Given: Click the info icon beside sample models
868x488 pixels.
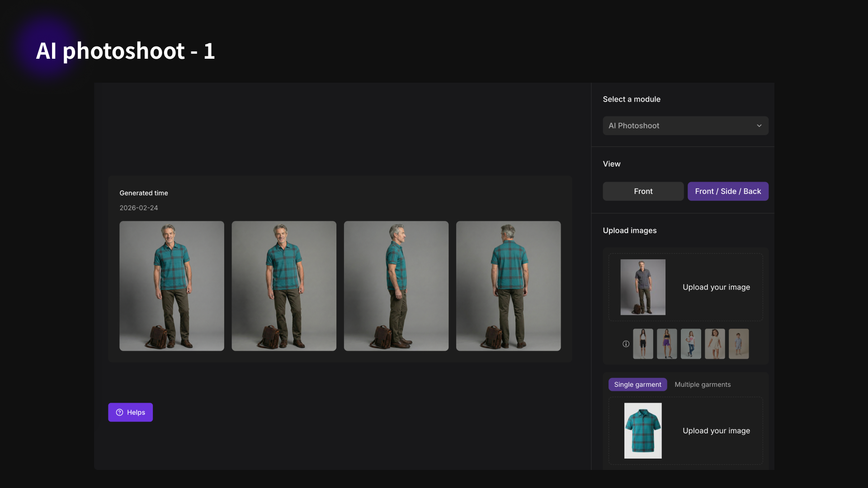Looking at the screenshot, I should click(x=626, y=344).
